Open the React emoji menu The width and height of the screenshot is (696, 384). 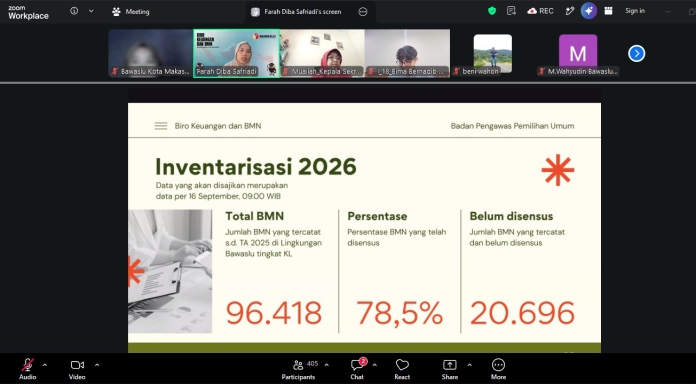402,369
